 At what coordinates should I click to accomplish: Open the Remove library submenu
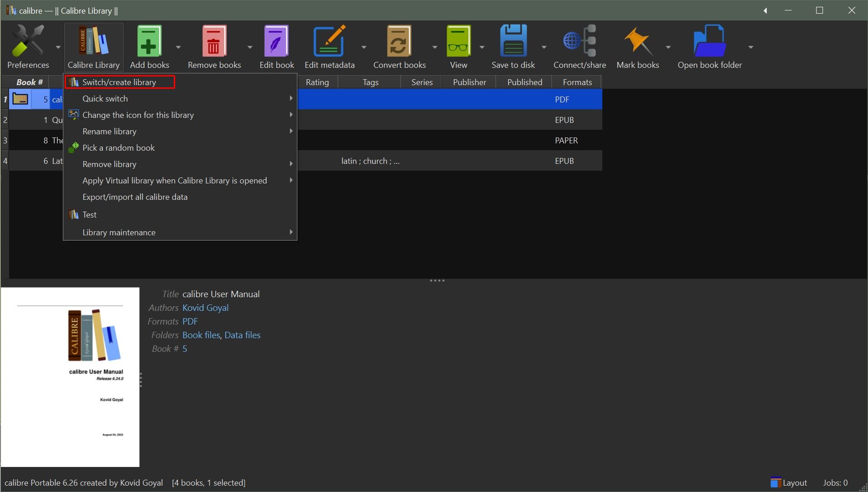(x=180, y=164)
